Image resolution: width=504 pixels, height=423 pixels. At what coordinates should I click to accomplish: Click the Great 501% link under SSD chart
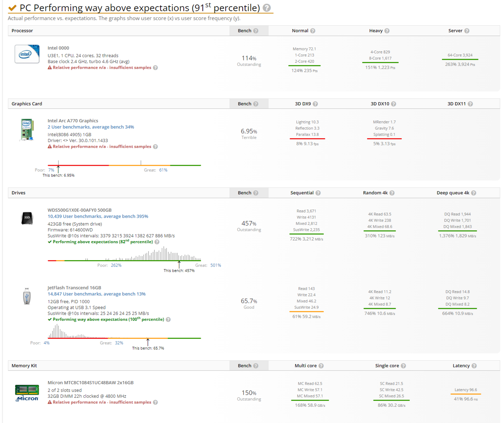coord(216,265)
